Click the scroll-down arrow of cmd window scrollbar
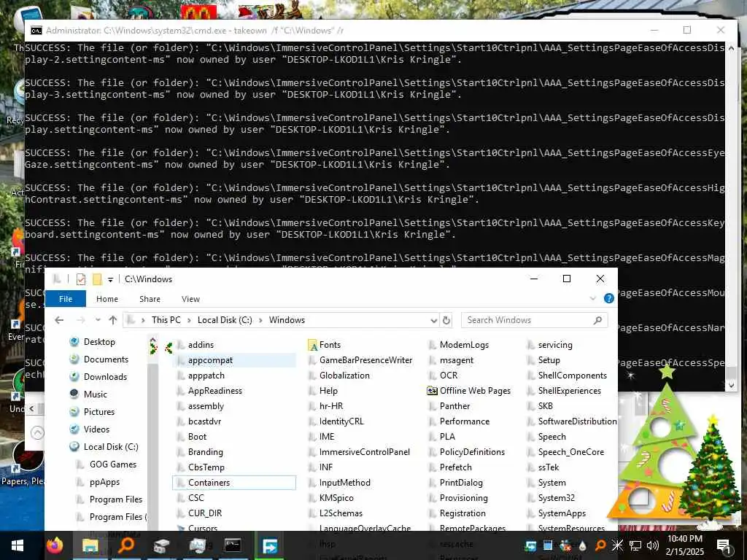Image resolution: width=747 pixels, height=560 pixels. (731, 386)
